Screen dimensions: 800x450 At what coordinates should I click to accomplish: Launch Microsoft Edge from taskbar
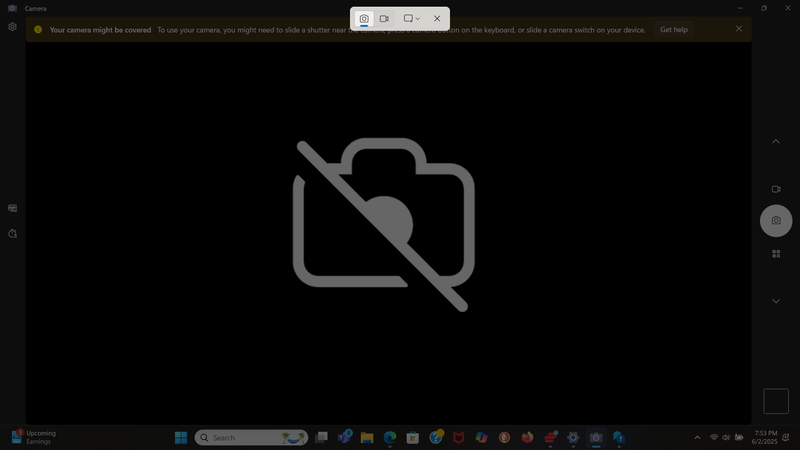(390, 438)
